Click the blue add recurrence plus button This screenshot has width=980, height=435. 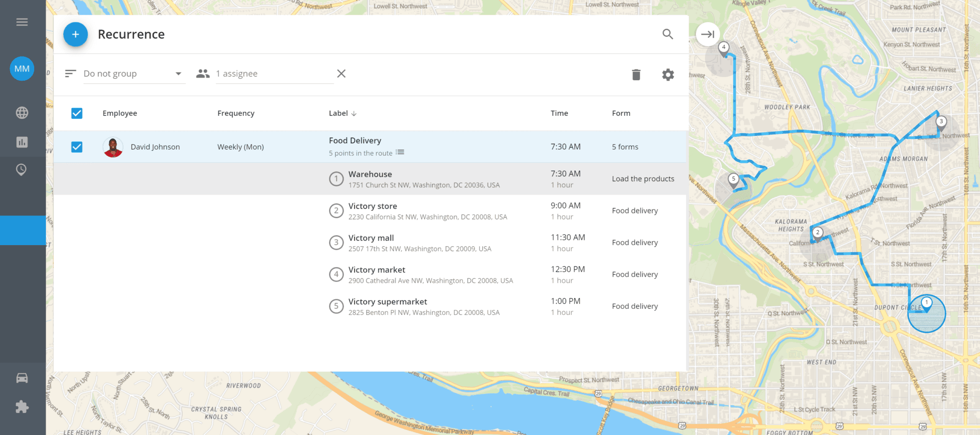tap(76, 34)
